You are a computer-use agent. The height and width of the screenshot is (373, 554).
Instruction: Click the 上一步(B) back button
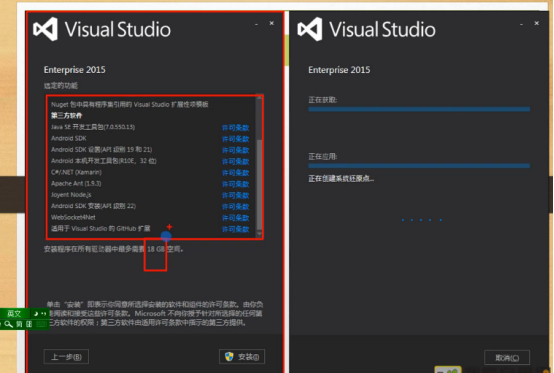click(66, 357)
